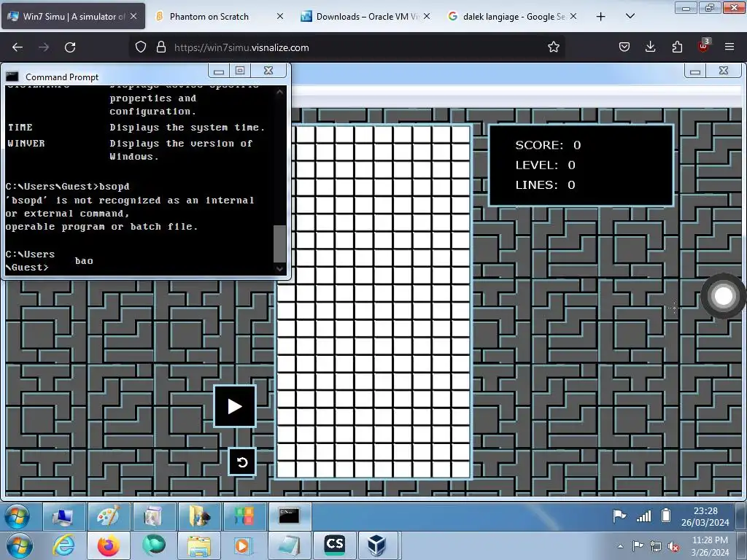747x560 pixels.
Task: Click Command Prompt scrollbar up arrow
Action: pos(279,92)
